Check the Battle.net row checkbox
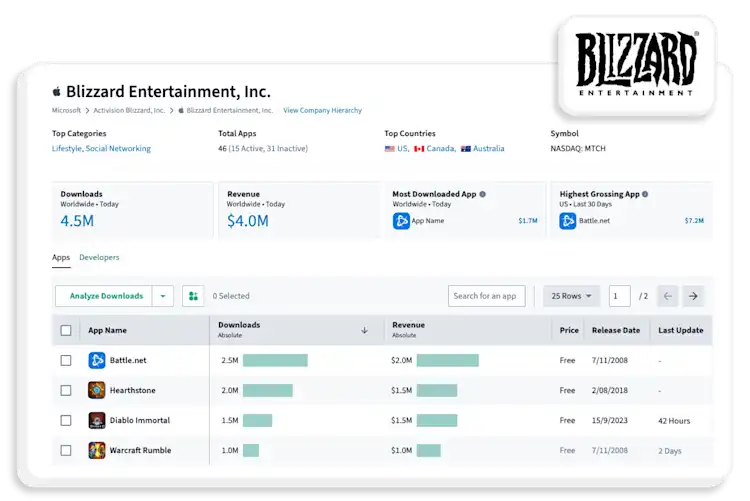The width and height of the screenshot is (750, 501). pos(66,360)
